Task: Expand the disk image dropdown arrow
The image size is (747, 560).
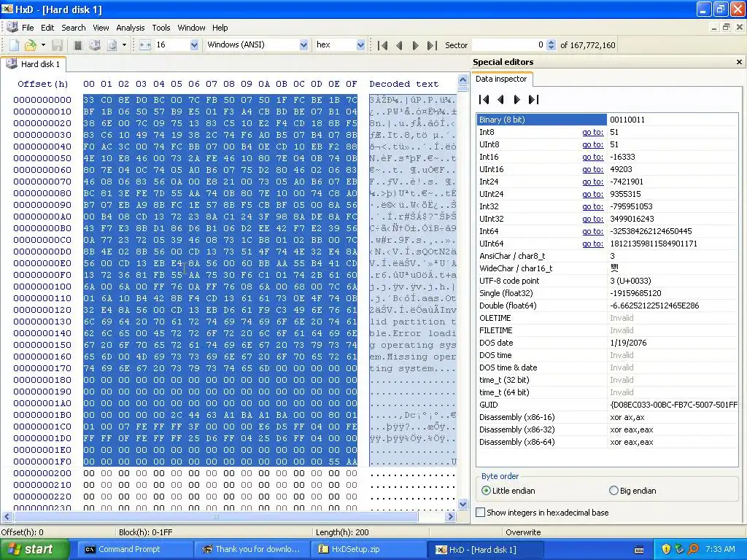Action: 124,45
